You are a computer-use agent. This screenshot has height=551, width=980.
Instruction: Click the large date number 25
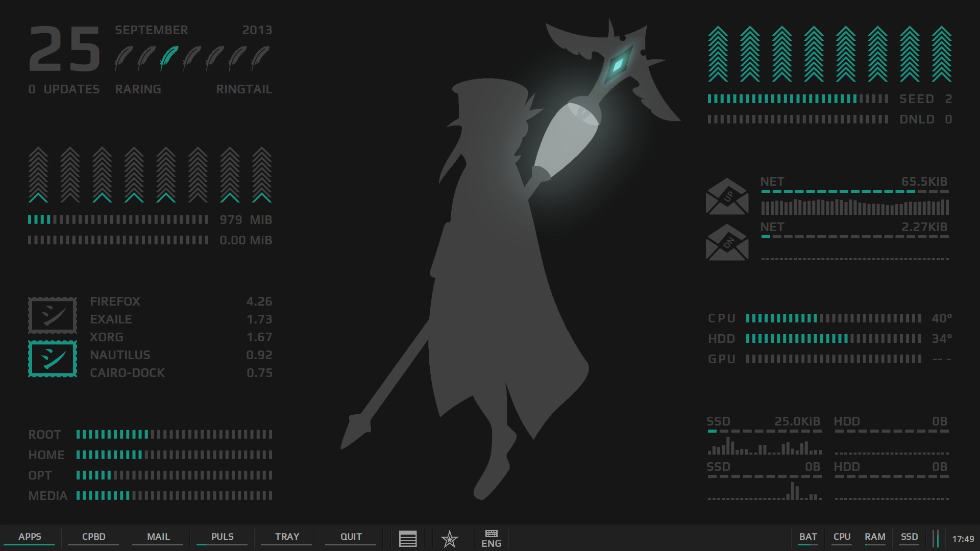pyautogui.click(x=65, y=49)
